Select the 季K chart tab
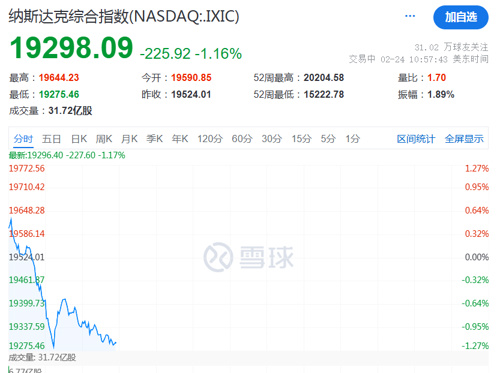The image size is (500, 373). pyautogui.click(x=155, y=139)
